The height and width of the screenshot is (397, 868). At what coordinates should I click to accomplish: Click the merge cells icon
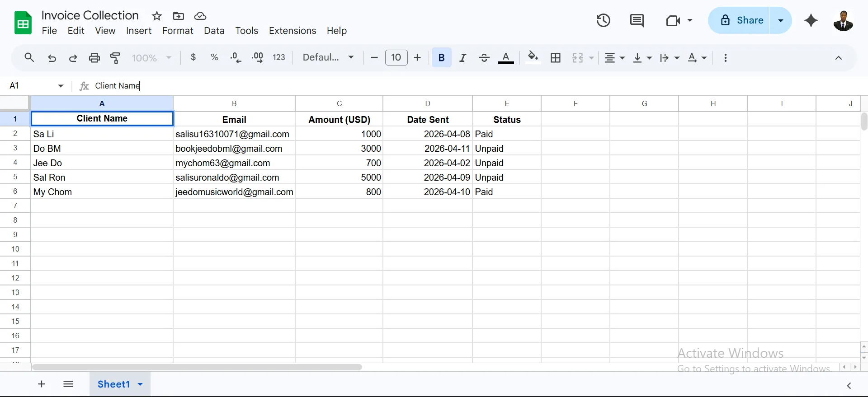(x=577, y=57)
